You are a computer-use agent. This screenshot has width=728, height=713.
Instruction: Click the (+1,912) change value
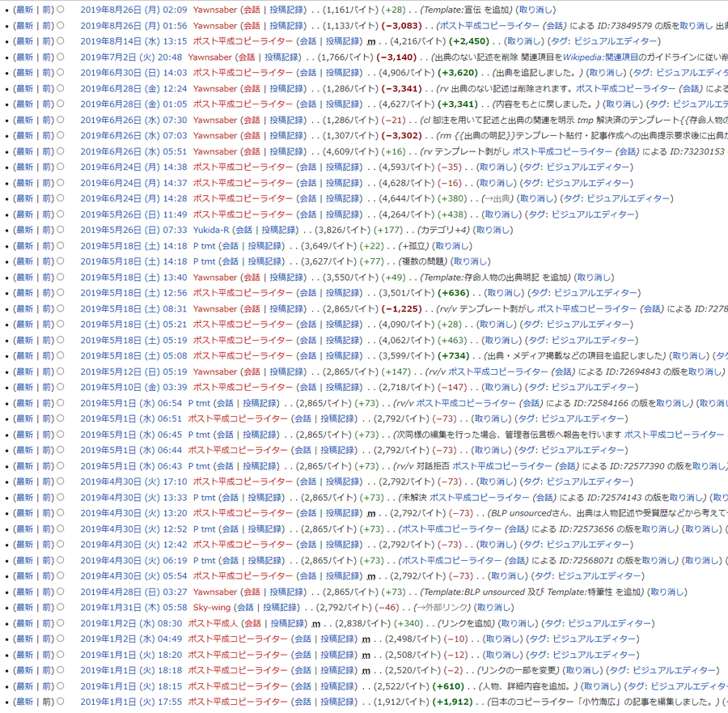pos(451,702)
